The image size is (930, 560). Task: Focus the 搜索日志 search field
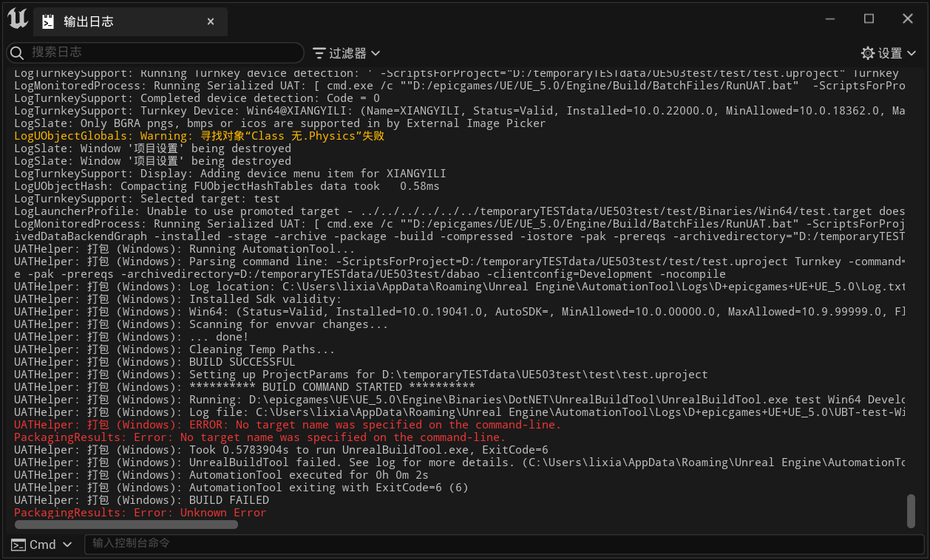pos(155,52)
